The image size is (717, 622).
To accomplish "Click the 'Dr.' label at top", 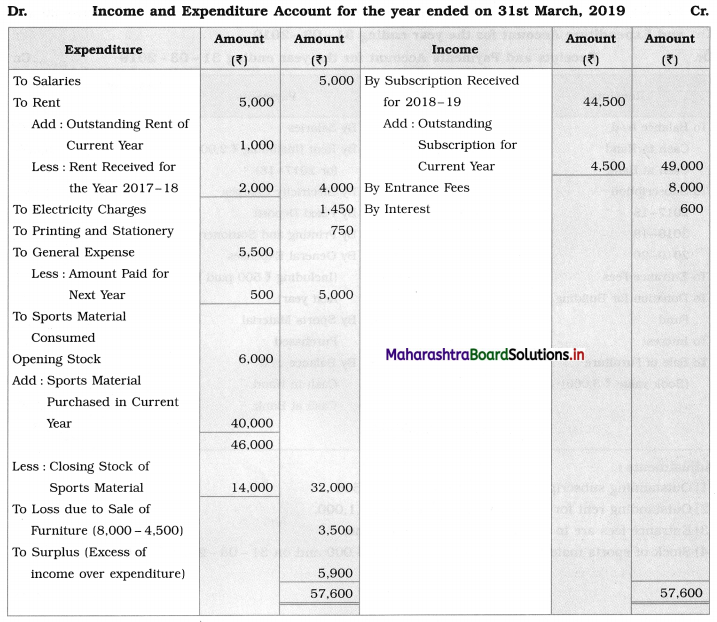I will [17, 11].
